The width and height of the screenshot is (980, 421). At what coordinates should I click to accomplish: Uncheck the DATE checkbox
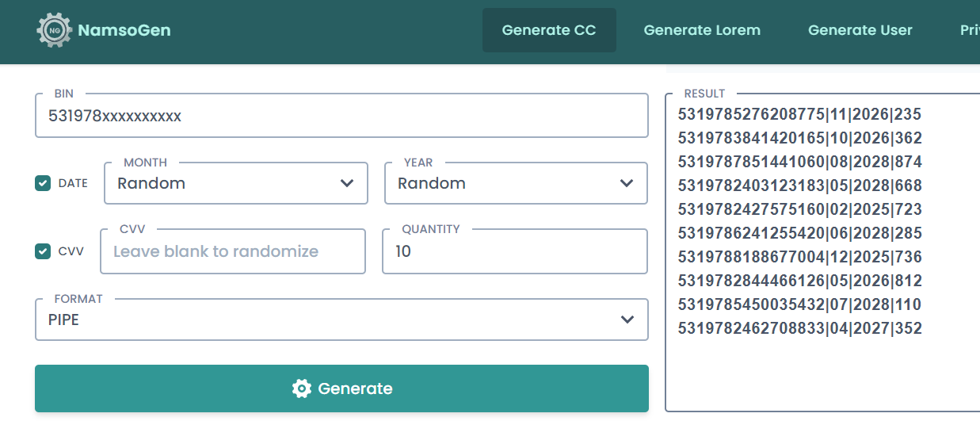tap(43, 183)
